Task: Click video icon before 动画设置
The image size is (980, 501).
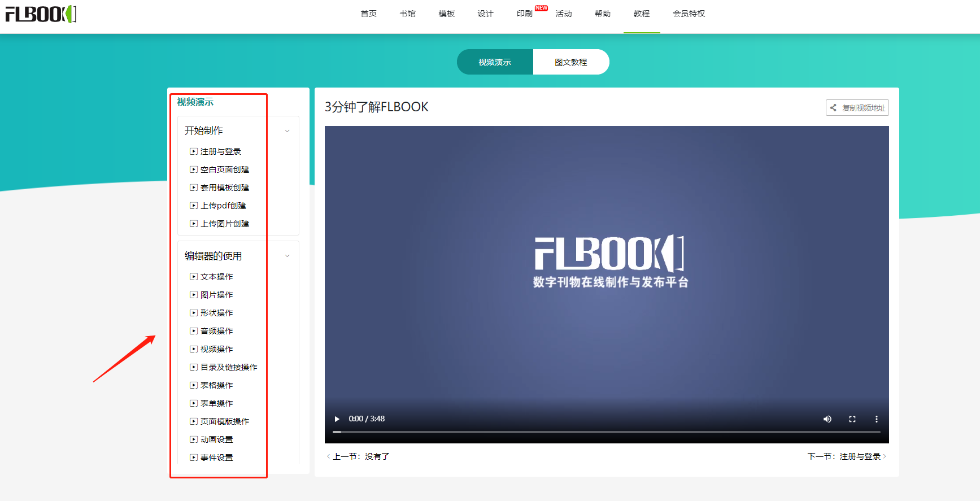Action: pos(194,439)
